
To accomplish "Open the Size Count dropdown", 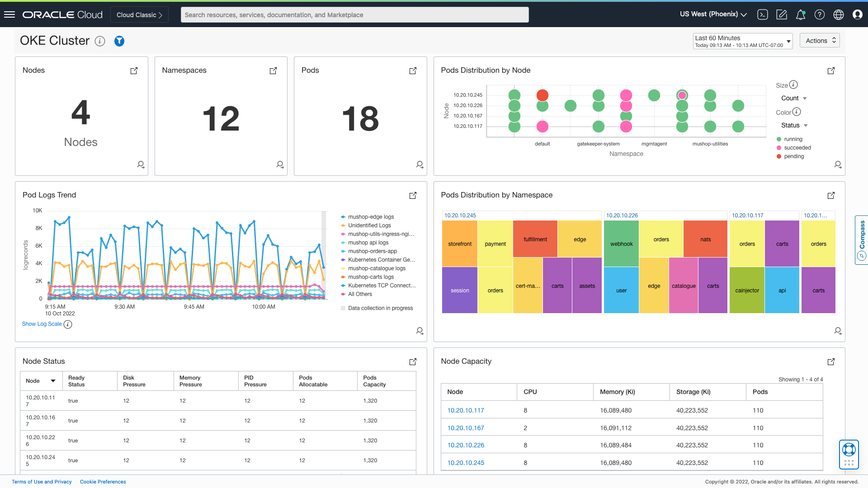I will point(794,99).
